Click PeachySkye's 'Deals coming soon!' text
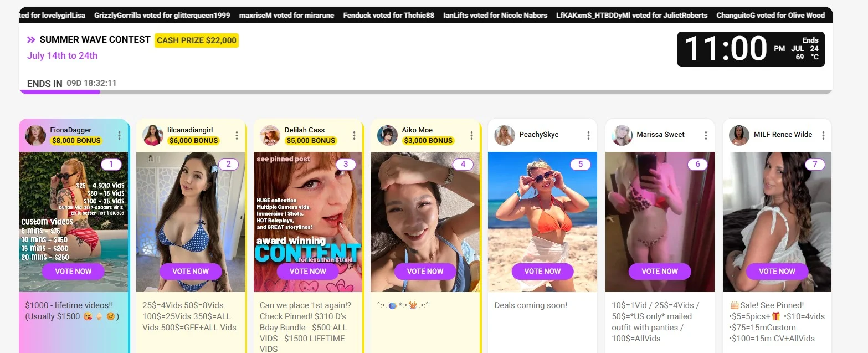Viewport: 868px width, 353px height. (531, 305)
